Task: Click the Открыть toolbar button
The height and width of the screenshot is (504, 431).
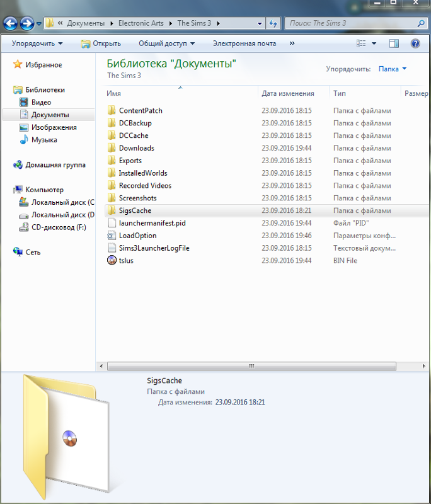Action: point(101,43)
